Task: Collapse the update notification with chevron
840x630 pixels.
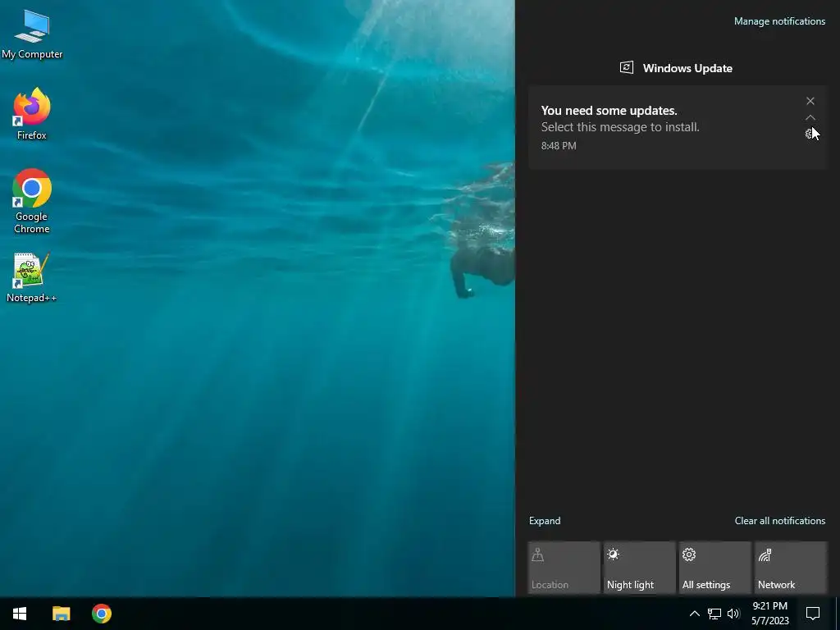Action: (x=810, y=117)
